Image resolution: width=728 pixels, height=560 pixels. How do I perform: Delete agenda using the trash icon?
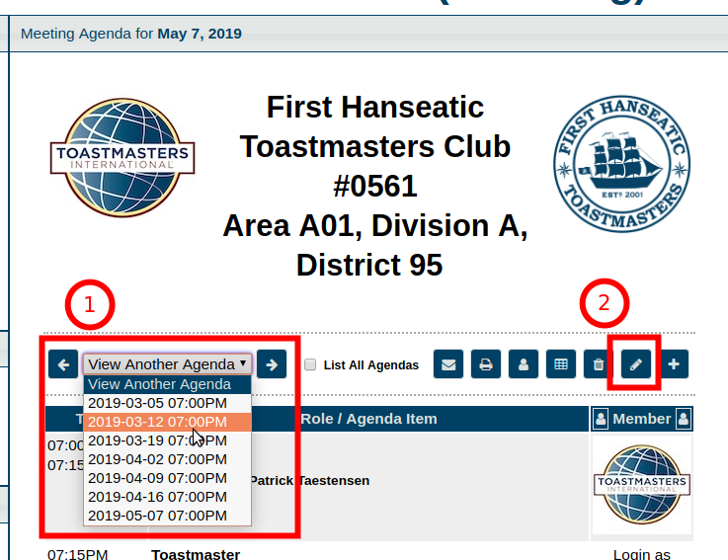599,364
